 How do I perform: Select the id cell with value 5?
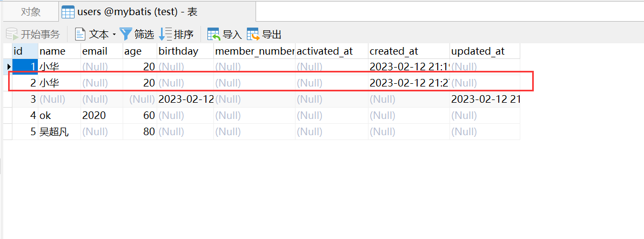coord(25,131)
